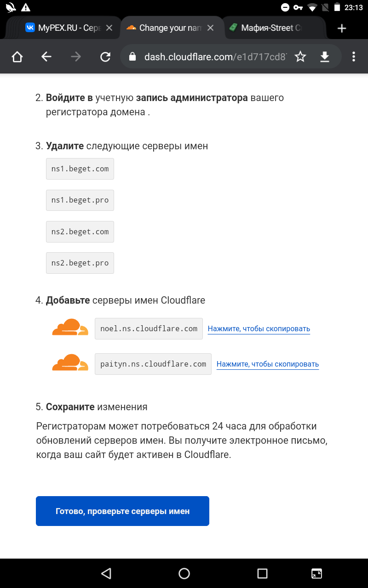
Task: Go back using the back arrow
Action: point(46,57)
